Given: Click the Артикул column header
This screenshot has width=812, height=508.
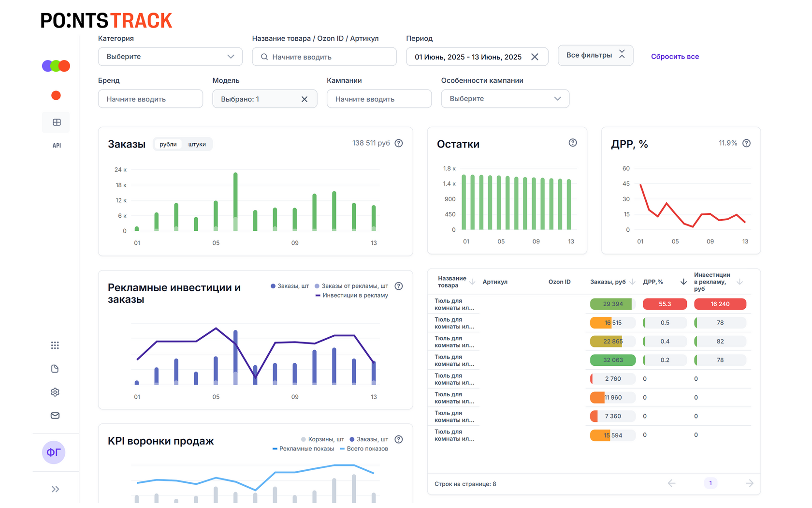Looking at the screenshot, I should point(495,282).
